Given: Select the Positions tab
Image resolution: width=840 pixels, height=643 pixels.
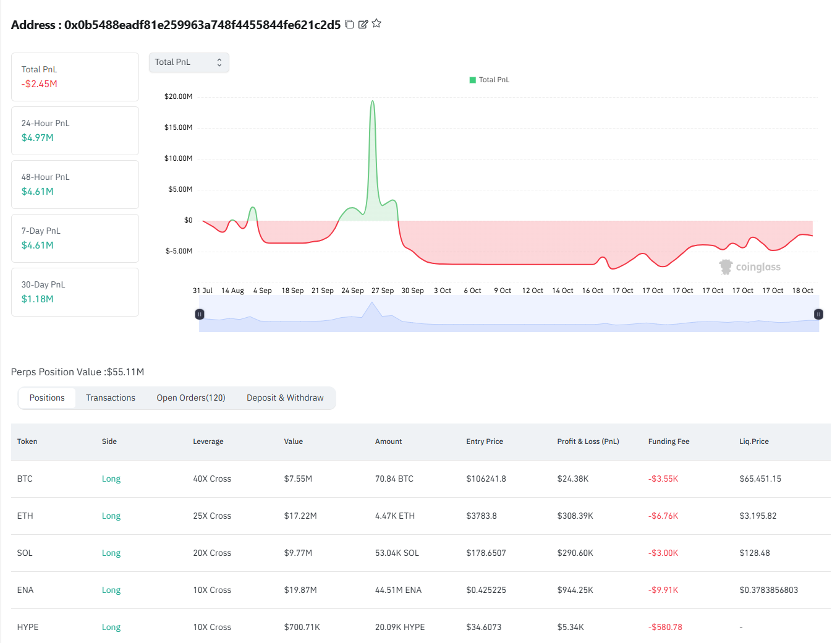Looking at the screenshot, I should tap(47, 398).
